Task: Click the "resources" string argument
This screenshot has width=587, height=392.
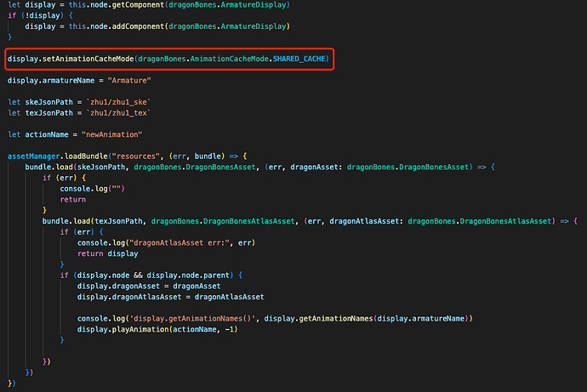Action: [135, 156]
